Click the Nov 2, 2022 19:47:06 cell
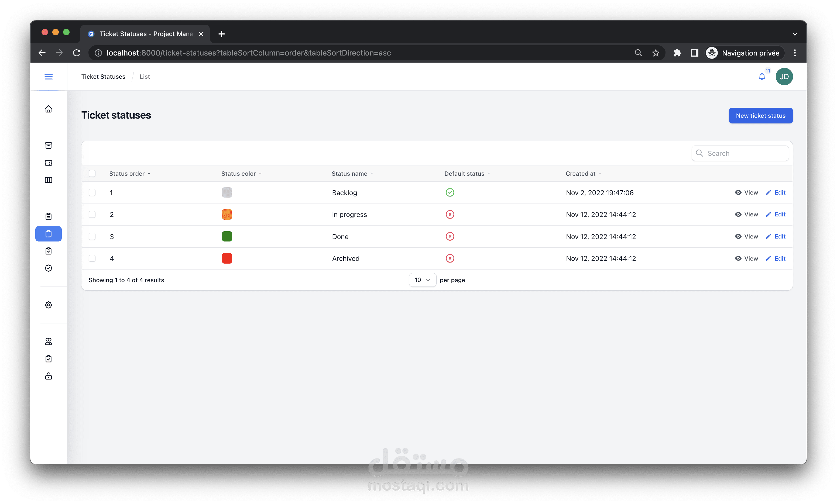837x504 pixels. pyautogui.click(x=599, y=192)
